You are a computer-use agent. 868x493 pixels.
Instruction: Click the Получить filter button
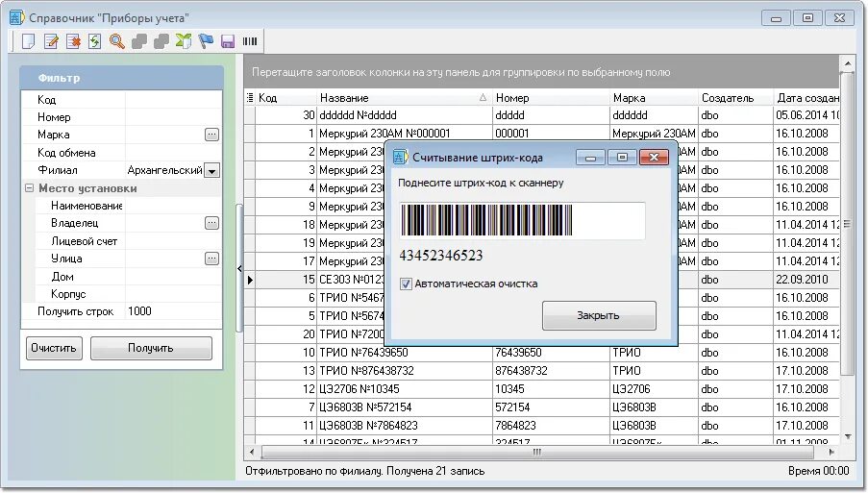tap(151, 348)
